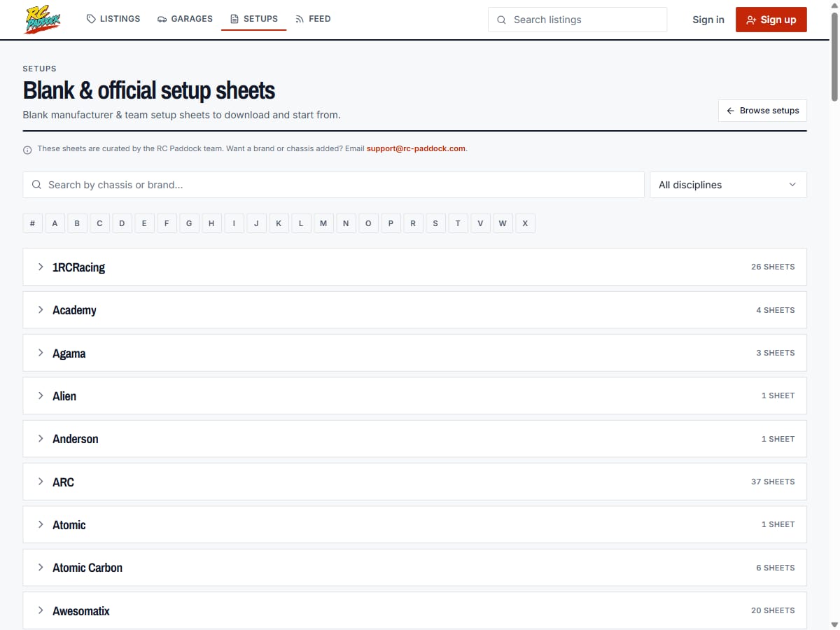The image size is (840, 630).
Task: Filter brands by letter G
Action: (189, 223)
